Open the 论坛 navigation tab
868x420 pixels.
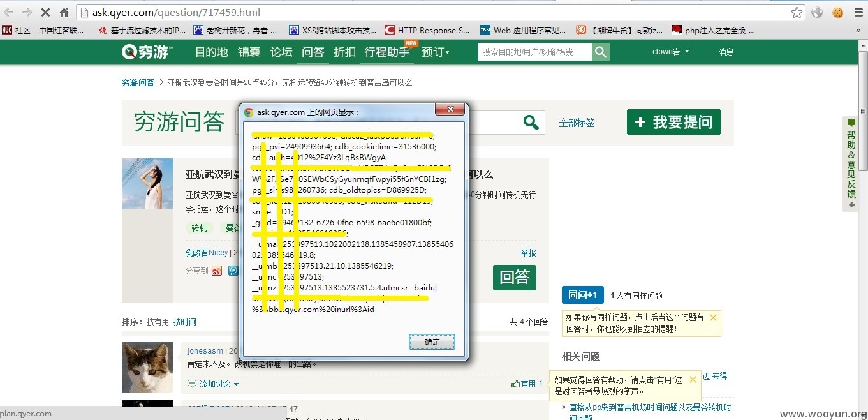coord(281,52)
